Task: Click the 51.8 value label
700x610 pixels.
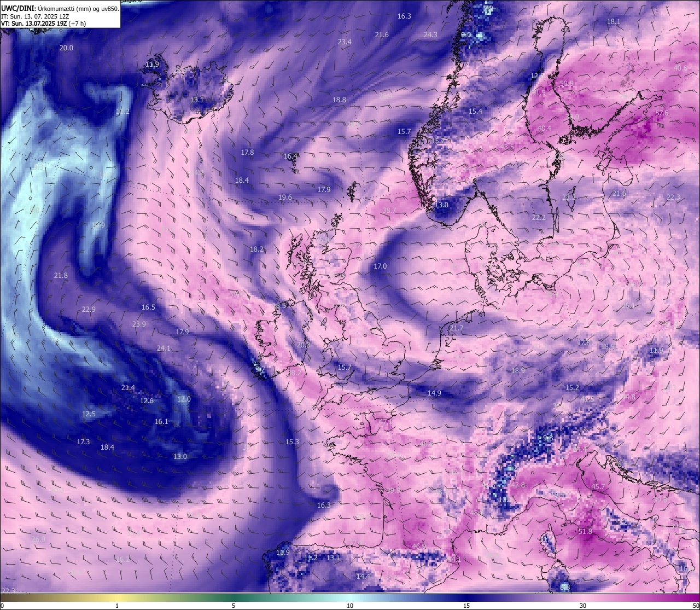Action: [x=585, y=532]
